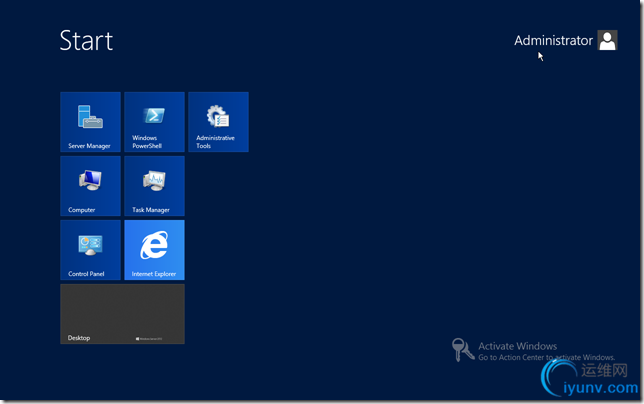Launch Internet Explorer tile

[x=154, y=250]
